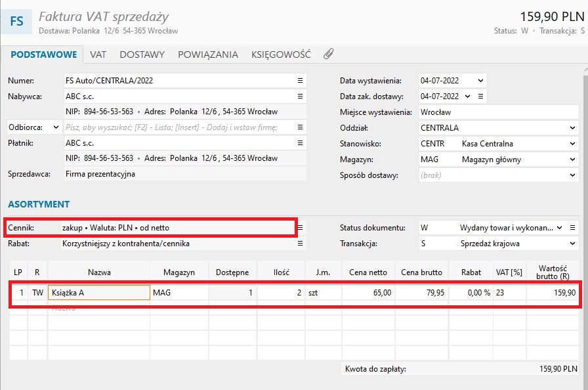Click the FS document type icon
588x390 pixels.
click(16, 22)
